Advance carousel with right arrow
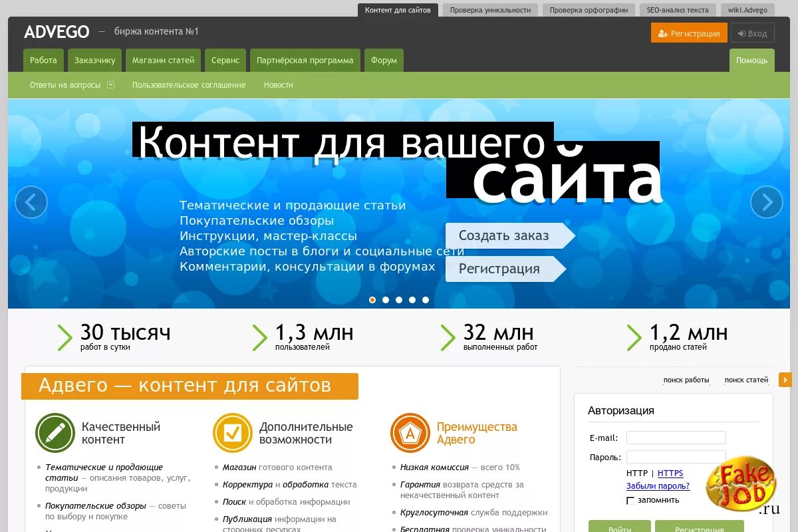The height and width of the screenshot is (532, 798). click(767, 202)
